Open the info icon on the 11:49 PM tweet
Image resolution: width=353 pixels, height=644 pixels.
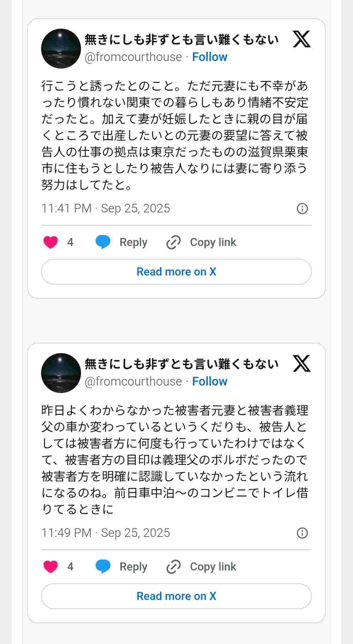[x=302, y=533]
